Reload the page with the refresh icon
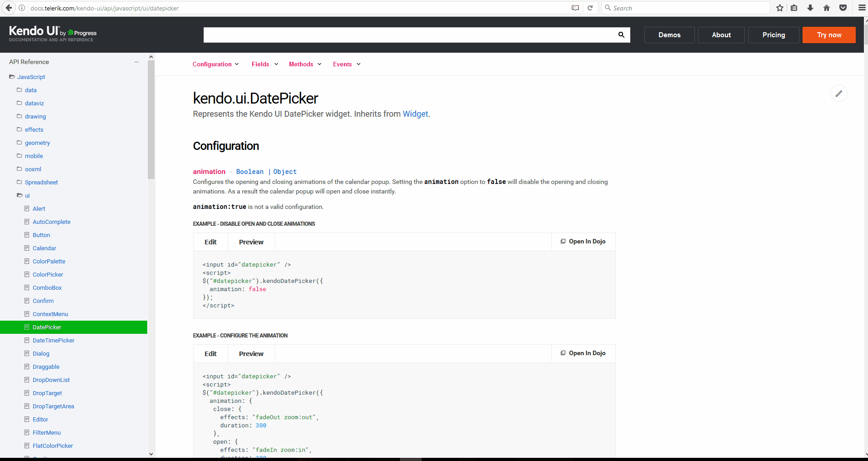This screenshot has width=868, height=461. [x=590, y=8]
